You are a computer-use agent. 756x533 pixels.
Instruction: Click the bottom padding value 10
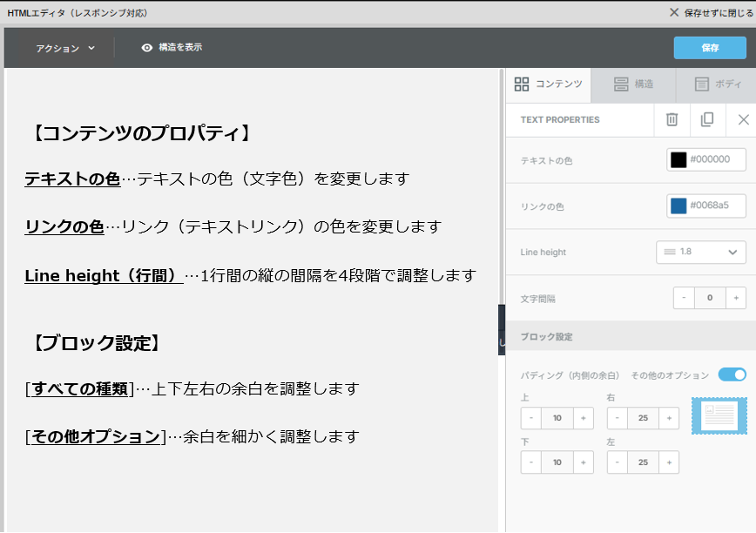557,462
